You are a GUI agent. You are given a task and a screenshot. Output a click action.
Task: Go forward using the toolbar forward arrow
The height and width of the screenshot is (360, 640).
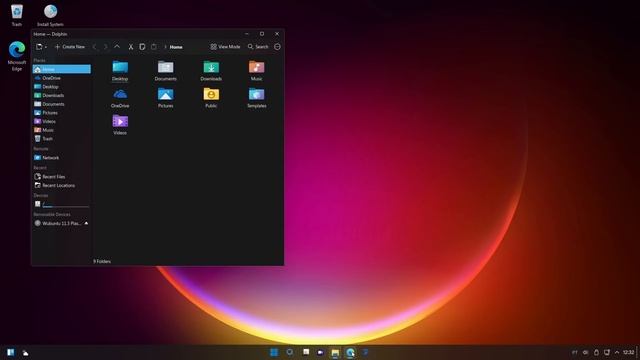(x=105, y=47)
